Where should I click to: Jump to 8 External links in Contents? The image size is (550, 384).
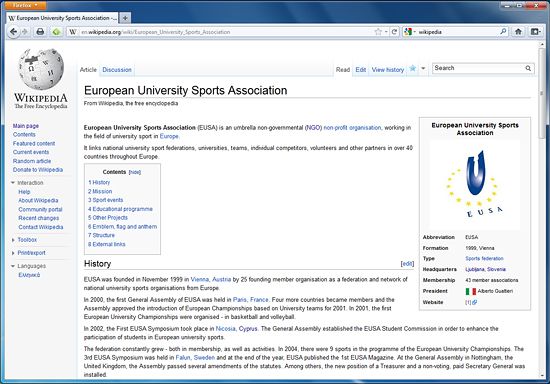coord(106,244)
